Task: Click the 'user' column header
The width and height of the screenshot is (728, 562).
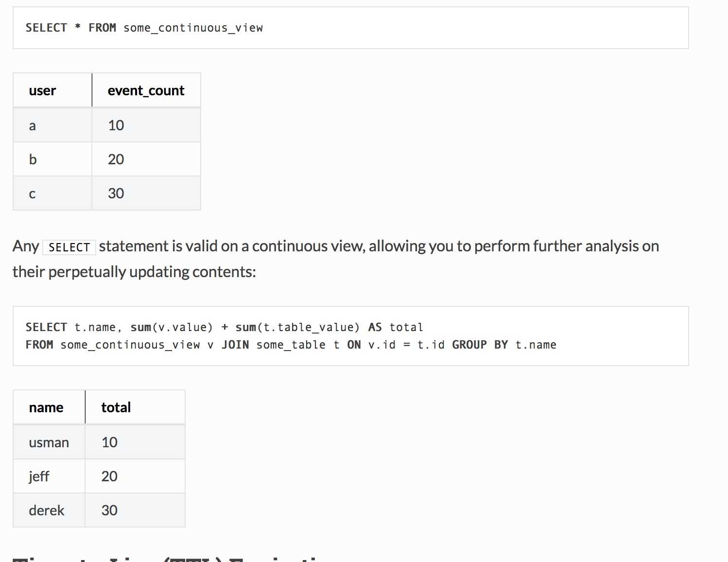Action: point(52,90)
